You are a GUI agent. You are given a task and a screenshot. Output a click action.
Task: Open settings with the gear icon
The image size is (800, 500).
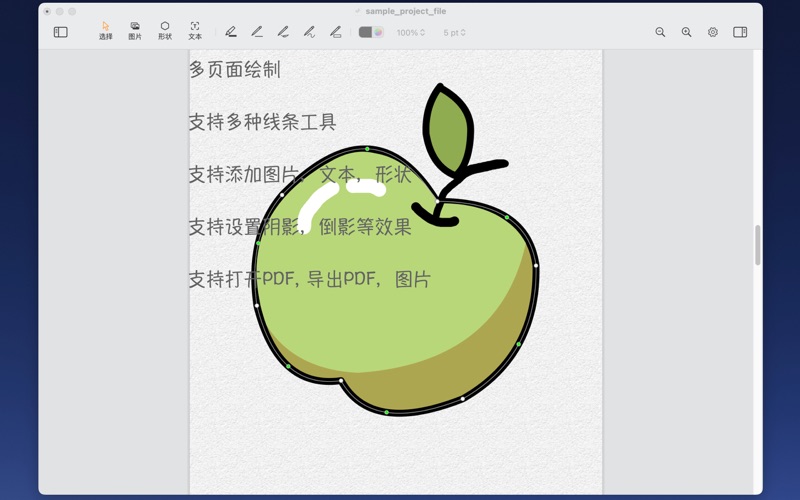coord(713,32)
